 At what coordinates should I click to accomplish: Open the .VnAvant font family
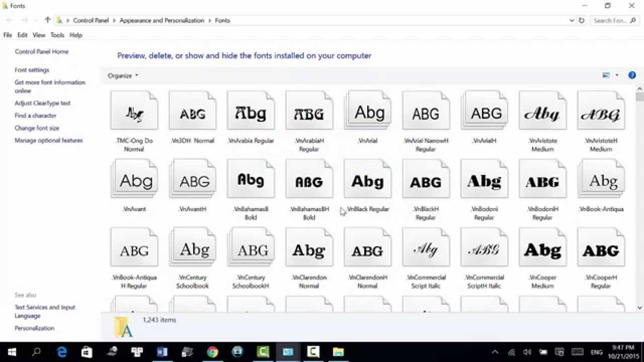click(x=134, y=186)
